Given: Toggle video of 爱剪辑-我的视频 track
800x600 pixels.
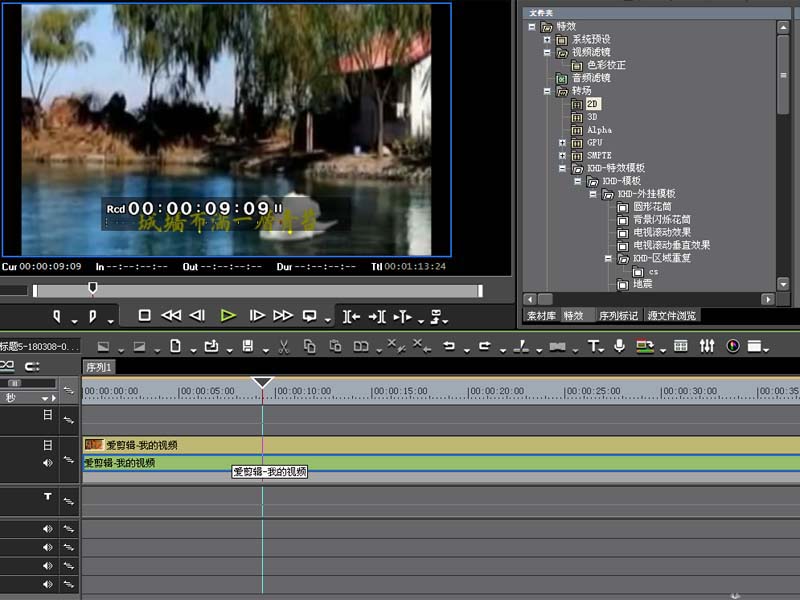Looking at the screenshot, I should [x=47, y=445].
